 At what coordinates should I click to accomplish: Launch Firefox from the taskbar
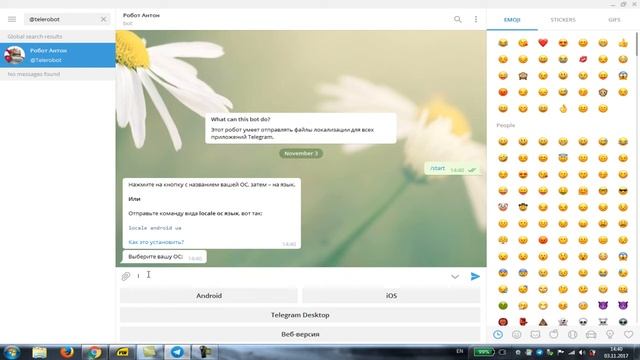[67, 352]
